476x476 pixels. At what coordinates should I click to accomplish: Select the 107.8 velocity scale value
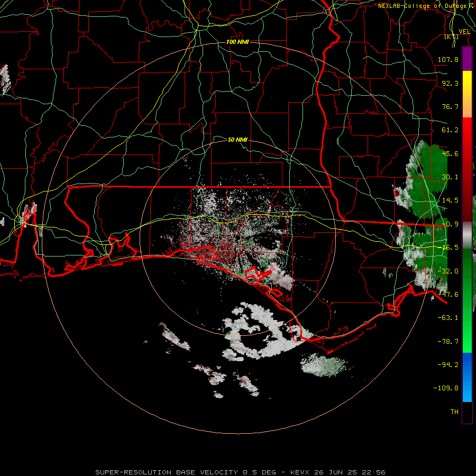coord(448,59)
